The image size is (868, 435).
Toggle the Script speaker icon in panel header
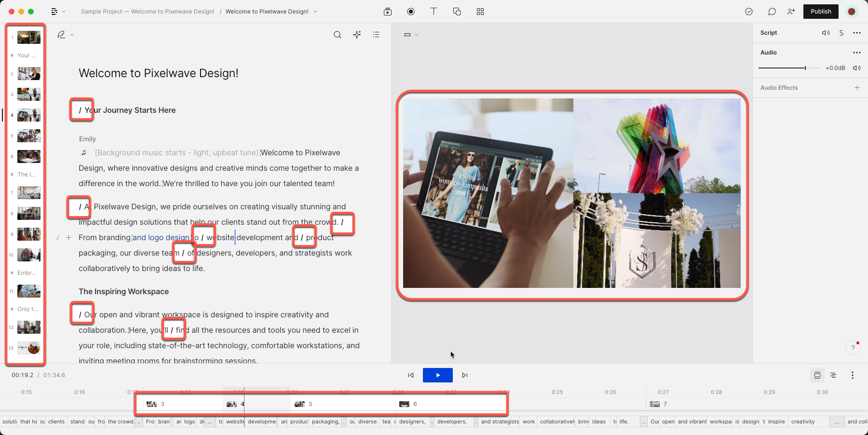826,33
